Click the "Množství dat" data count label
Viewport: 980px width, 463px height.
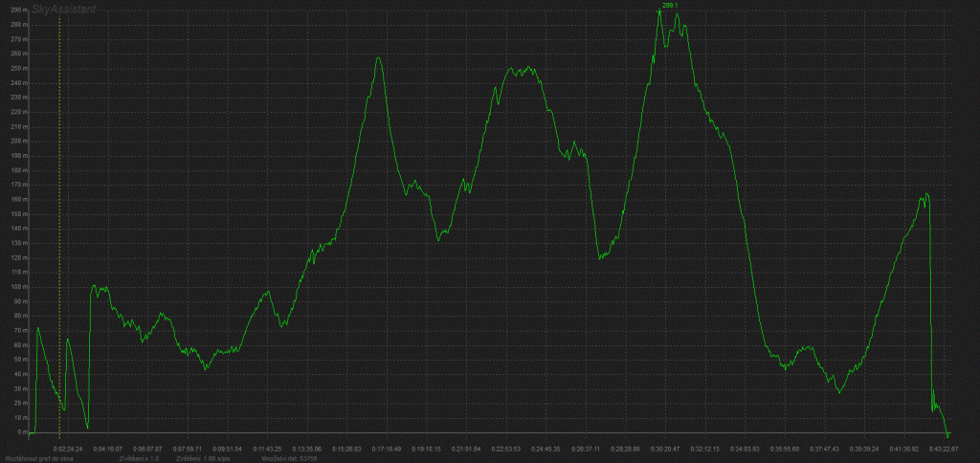289,458
